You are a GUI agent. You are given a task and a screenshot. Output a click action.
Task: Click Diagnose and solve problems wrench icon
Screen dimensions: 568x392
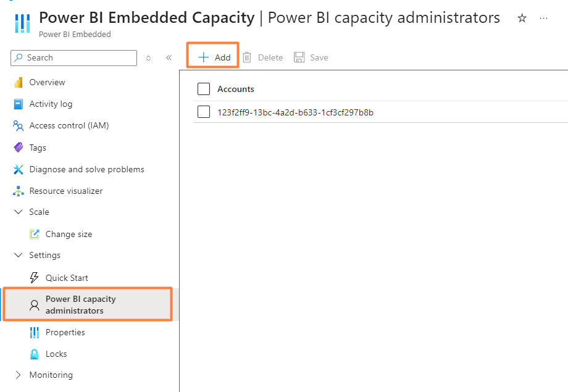point(18,170)
